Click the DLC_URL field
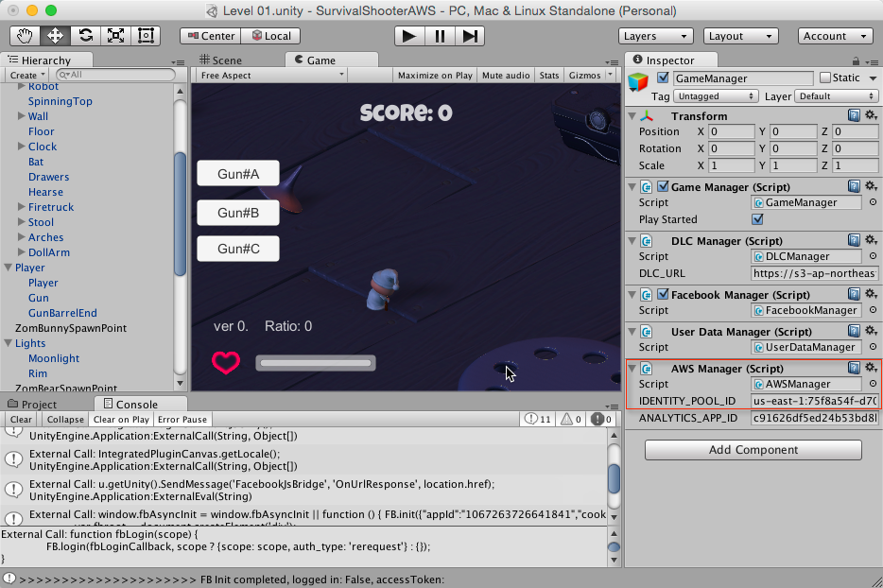The height and width of the screenshot is (588, 883). click(814, 273)
